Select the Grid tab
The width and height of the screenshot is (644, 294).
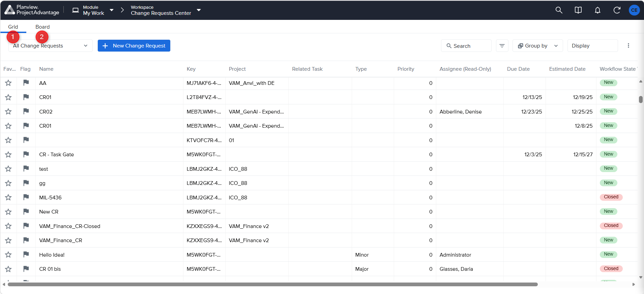tap(13, 27)
